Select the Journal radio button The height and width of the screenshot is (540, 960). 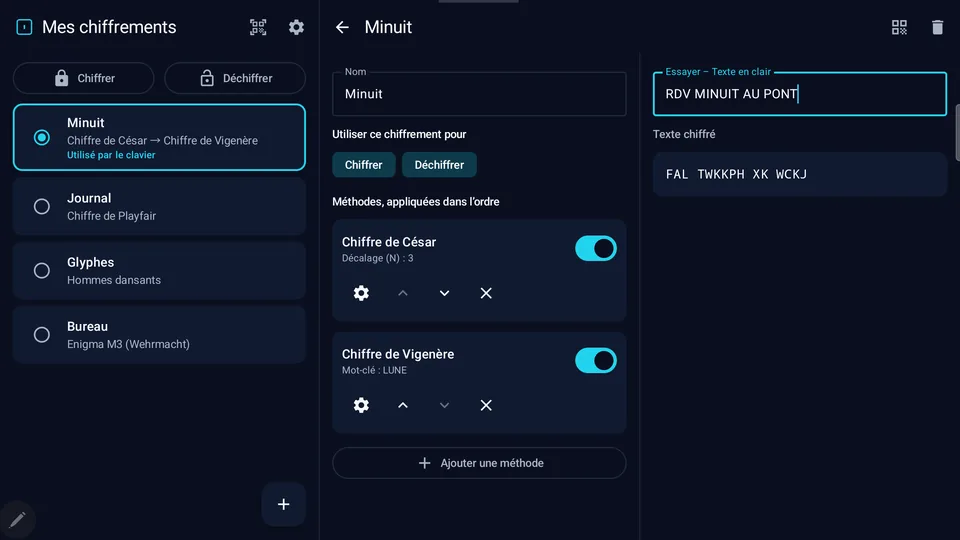pos(42,206)
